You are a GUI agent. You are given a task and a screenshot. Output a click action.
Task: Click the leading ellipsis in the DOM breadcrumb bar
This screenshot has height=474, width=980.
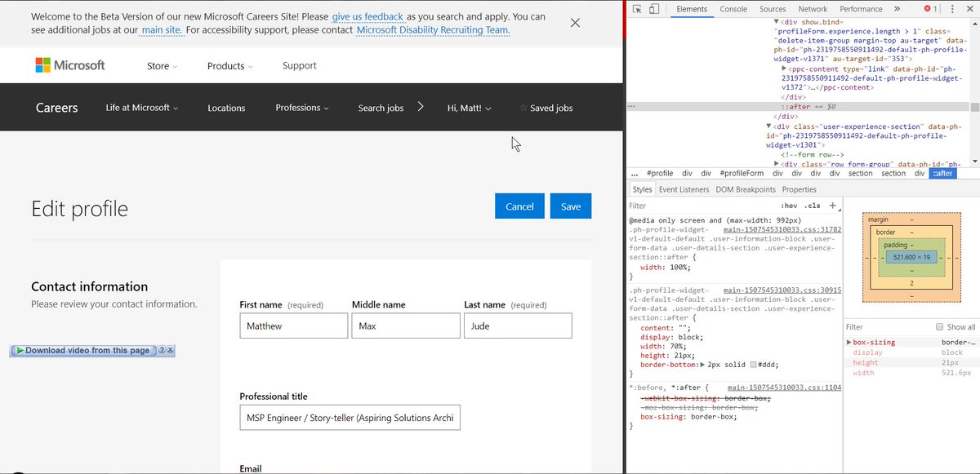click(x=635, y=174)
